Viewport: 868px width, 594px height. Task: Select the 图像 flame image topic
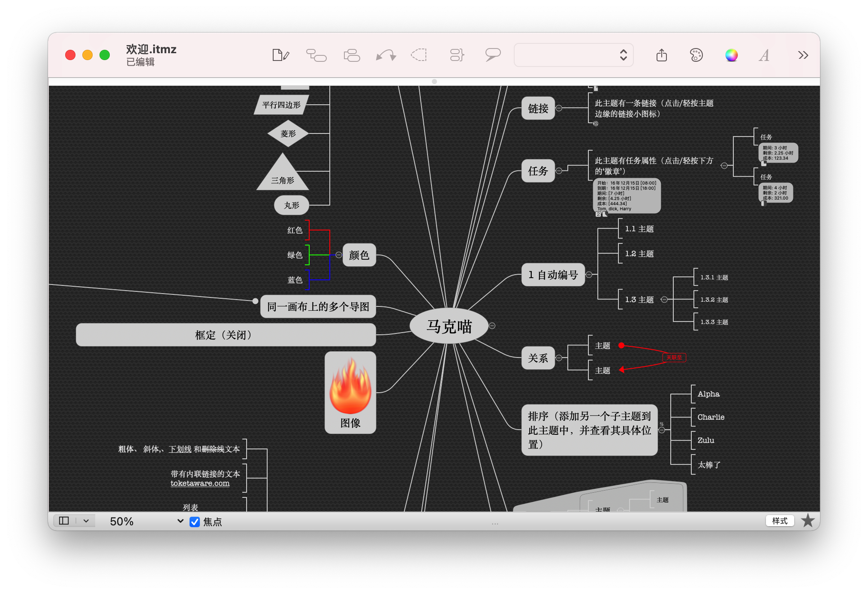coord(350,392)
